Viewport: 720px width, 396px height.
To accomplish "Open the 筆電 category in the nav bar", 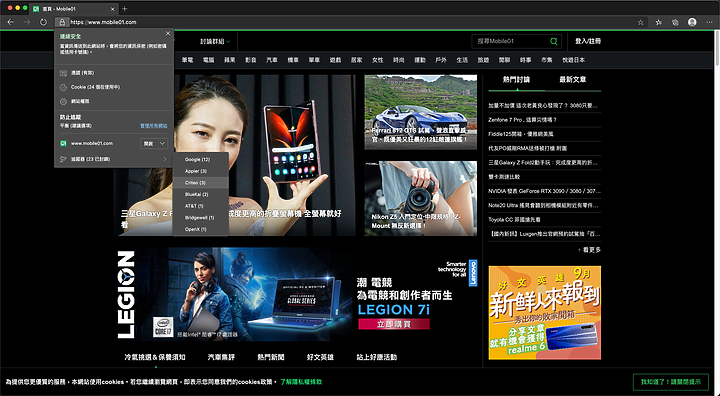I will coord(187,60).
